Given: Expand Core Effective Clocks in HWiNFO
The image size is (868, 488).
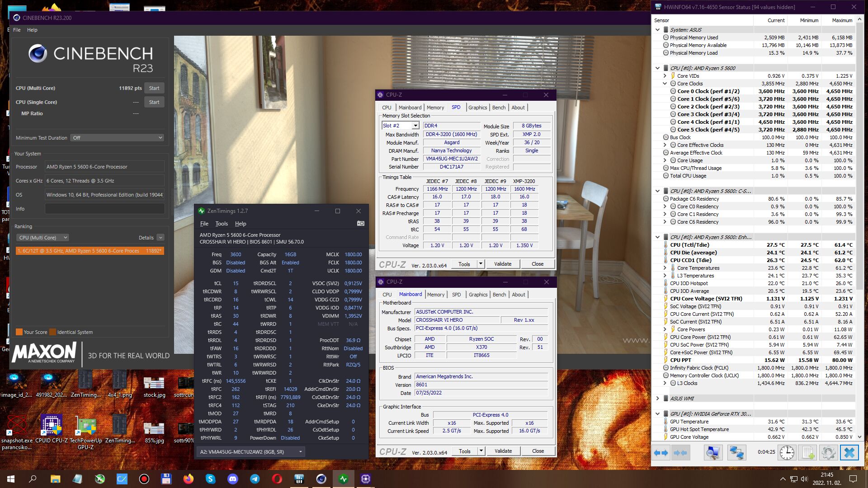Looking at the screenshot, I should [665, 145].
